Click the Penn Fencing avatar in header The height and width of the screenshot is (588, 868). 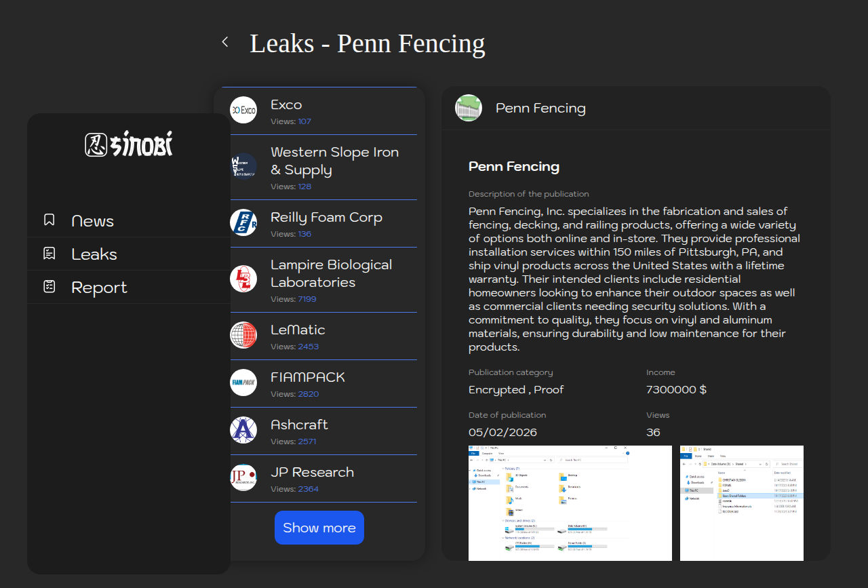click(x=469, y=108)
